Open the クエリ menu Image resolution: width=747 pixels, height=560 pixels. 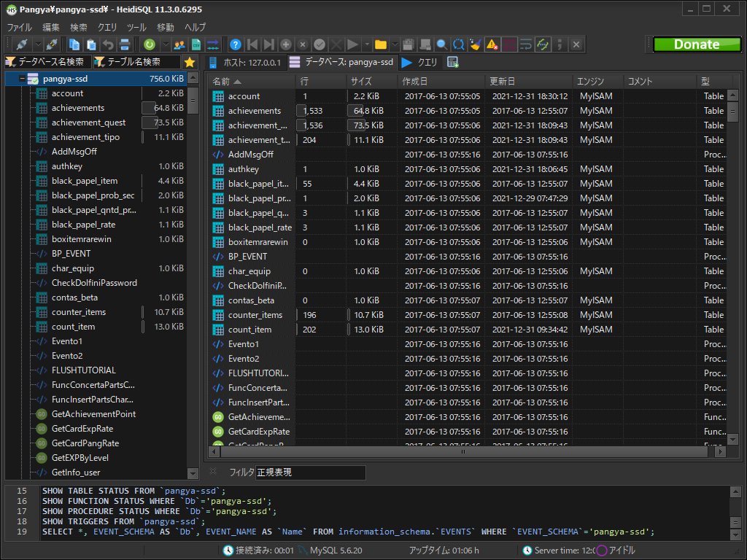[x=107, y=27]
